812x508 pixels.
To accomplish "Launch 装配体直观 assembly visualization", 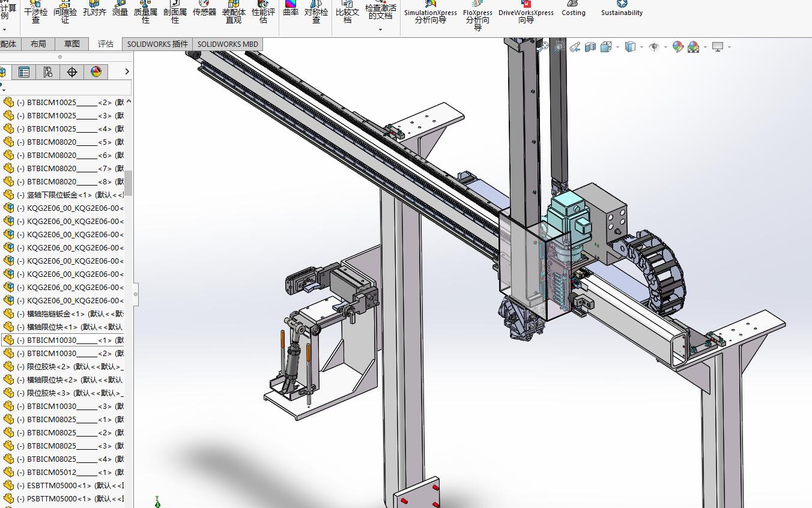I will point(234,12).
